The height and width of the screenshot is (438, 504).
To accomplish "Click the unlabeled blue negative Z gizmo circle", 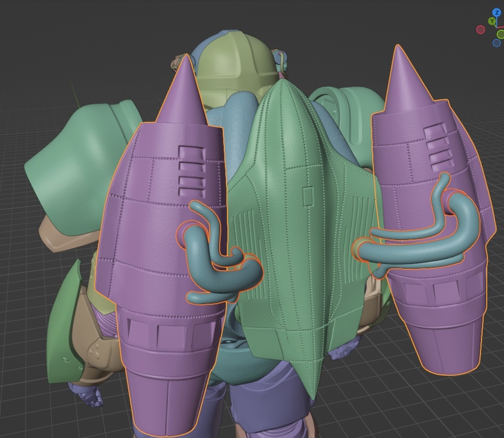I will coord(496,43).
